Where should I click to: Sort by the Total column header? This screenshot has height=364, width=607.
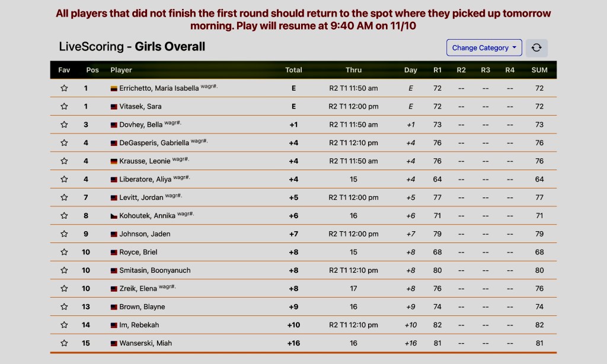click(293, 70)
